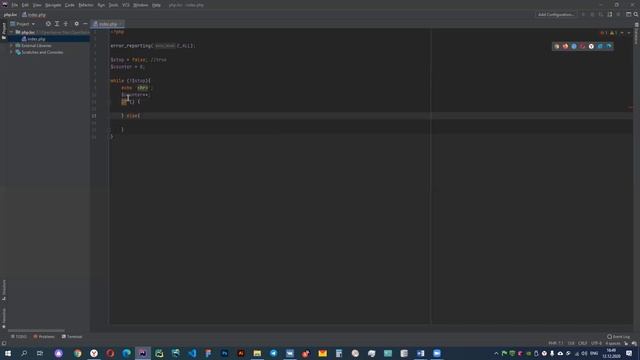Open Telegram from the taskbar

point(273,353)
